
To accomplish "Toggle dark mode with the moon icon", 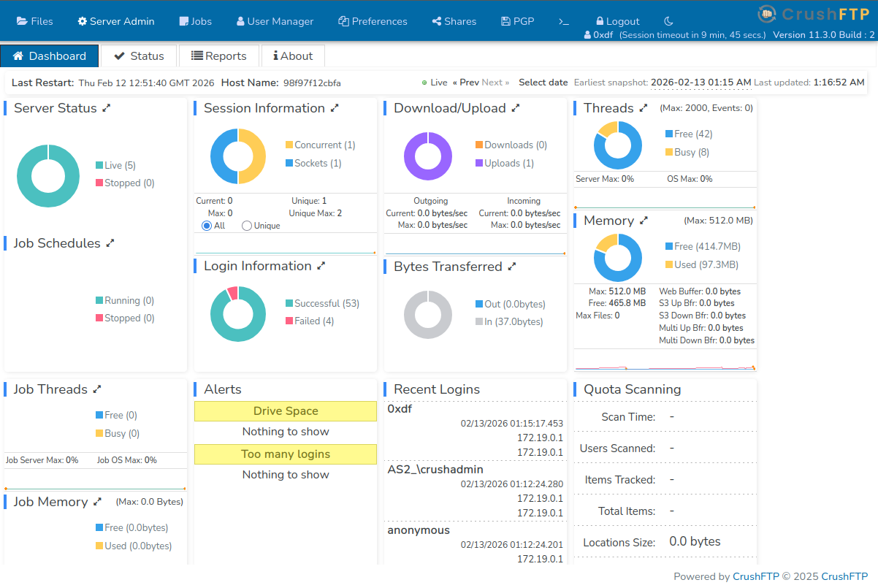I will point(668,21).
